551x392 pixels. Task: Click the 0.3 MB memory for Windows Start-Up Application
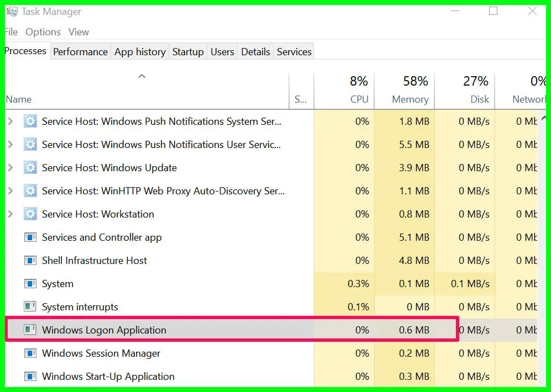tap(414, 376)
